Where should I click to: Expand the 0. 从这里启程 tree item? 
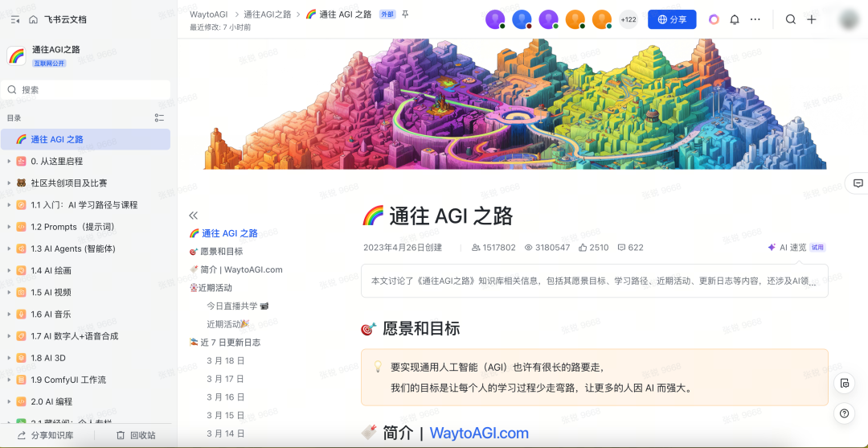8,161
